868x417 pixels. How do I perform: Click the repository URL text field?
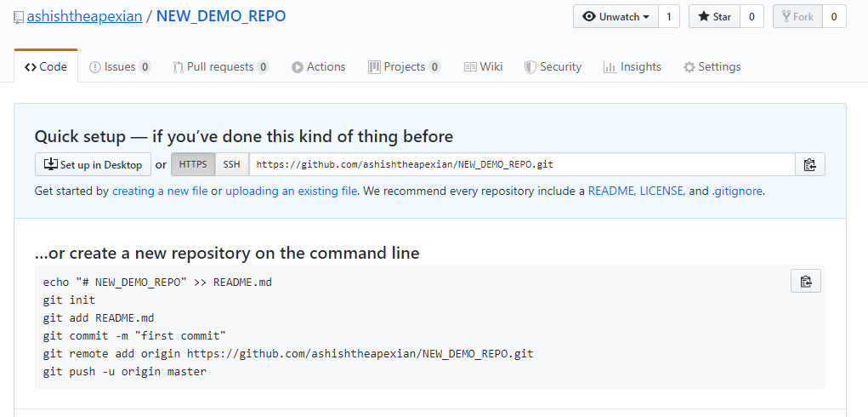(x=521, y=164)
